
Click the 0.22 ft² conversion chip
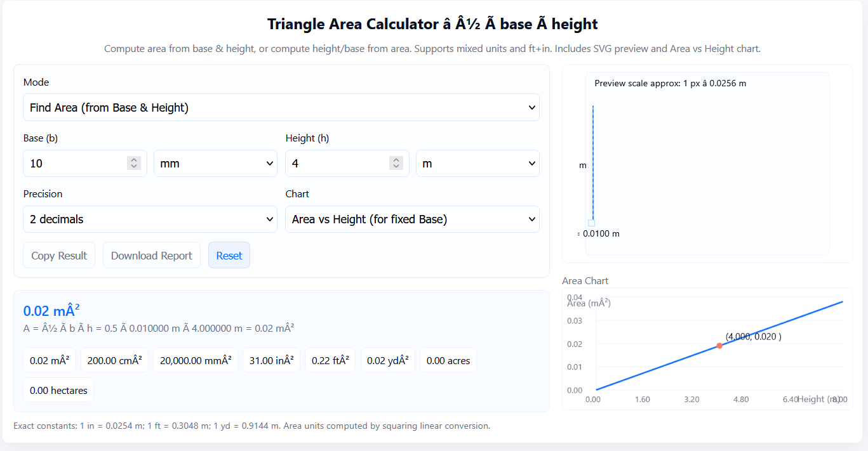tap(330, 360)
